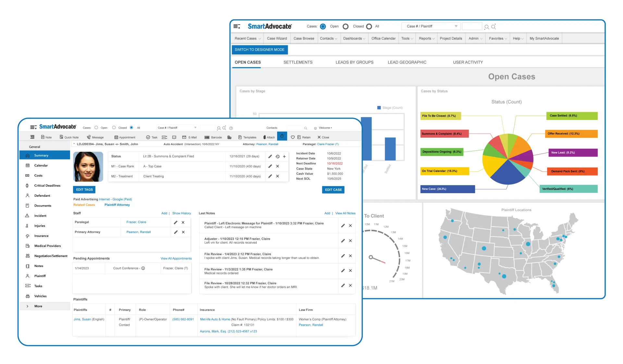Click the Plaintiff's profile photo
The width and height of the screenshot is (623, 364).
tap(88, 167)
